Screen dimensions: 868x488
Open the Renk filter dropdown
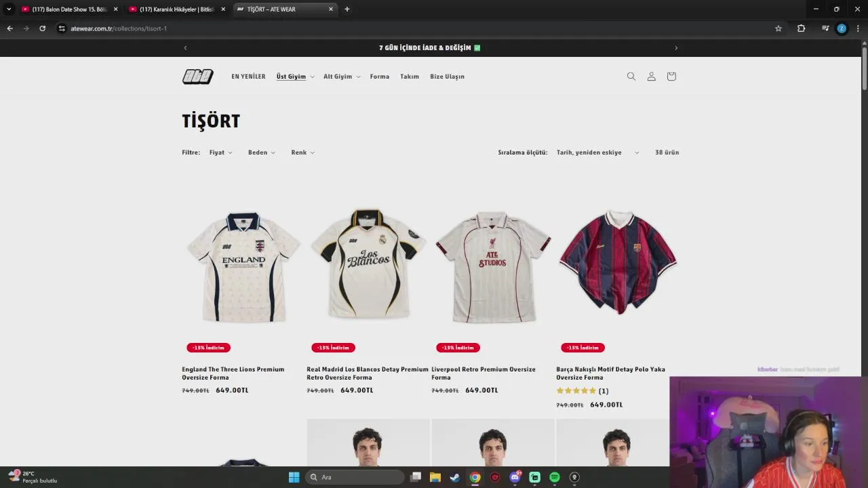(x=302, y=152)
